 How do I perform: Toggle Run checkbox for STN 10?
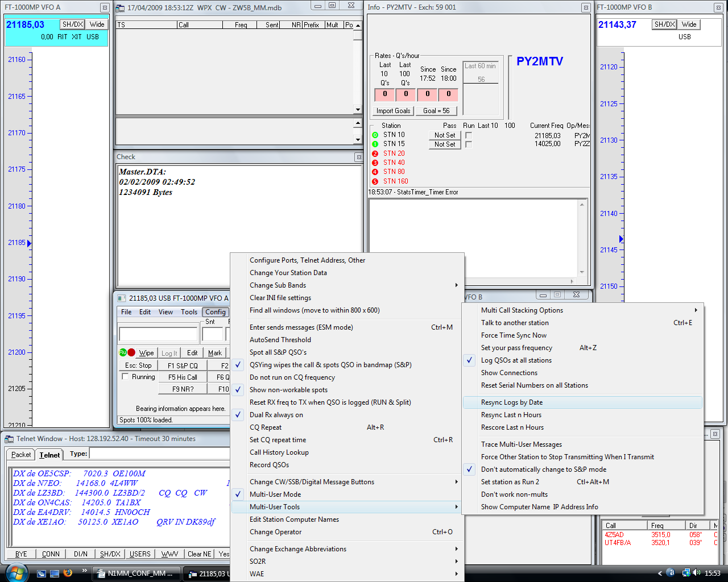point(469,135)
